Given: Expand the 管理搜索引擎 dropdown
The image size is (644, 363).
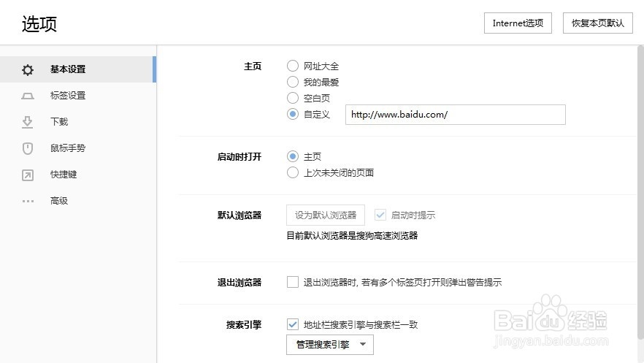Looking at the screenshot, I should coord(330,345).
